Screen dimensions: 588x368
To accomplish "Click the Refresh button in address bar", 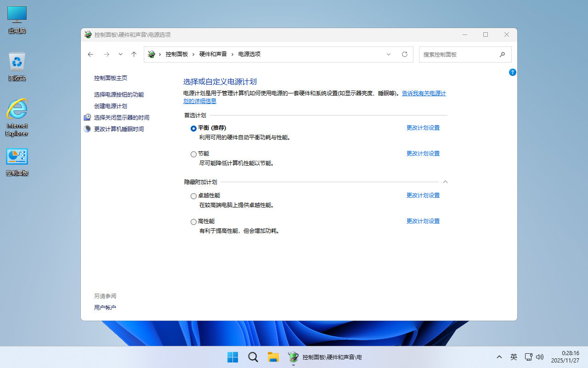I will 405,54.
